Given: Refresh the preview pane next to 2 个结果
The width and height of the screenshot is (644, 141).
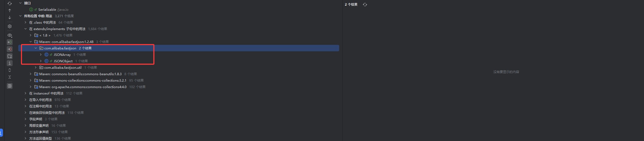Looking at the screenshot, I should click(x=365, y=5).
